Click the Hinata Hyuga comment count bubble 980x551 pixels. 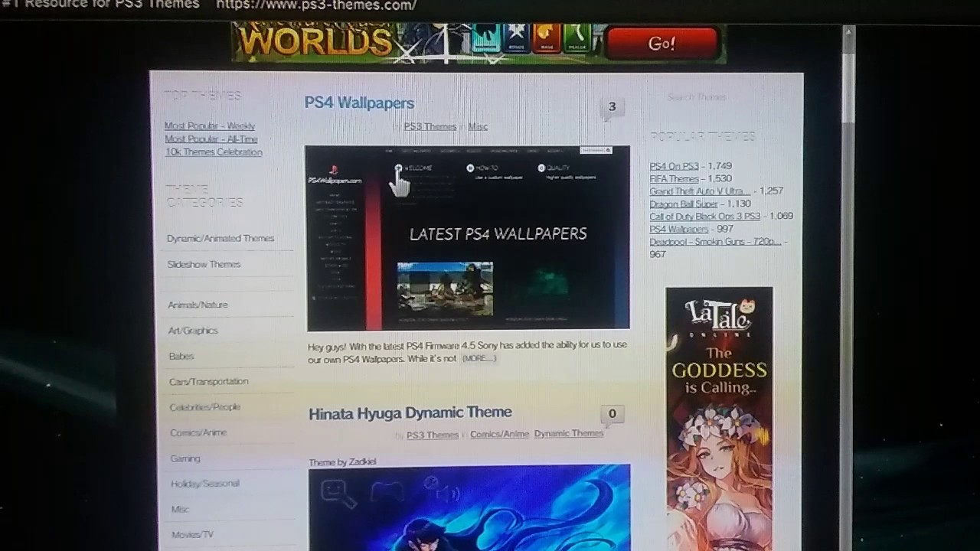coord(612,414)
